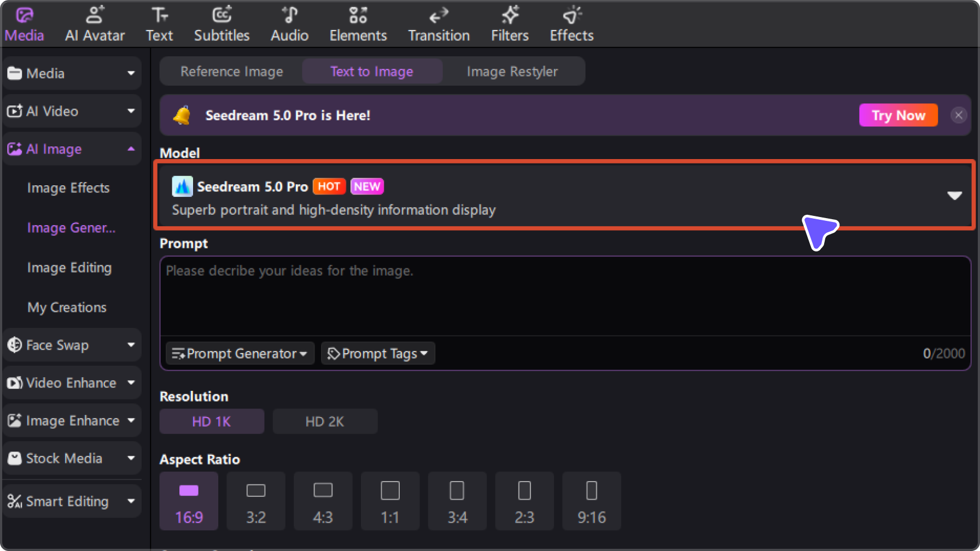Choose the 4:3 aspect ratio
Image resolution: width=980 pixels, height=551 pixels.
click(x=323, y=501)
